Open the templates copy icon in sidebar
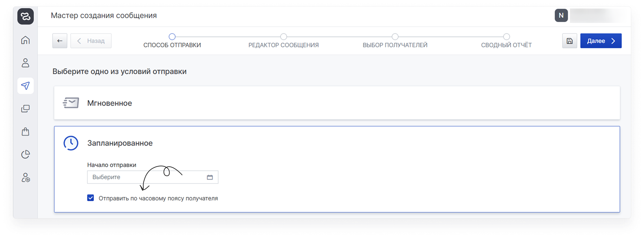The height and width of the screenshot is (238, 644). [x=26, y=109]
